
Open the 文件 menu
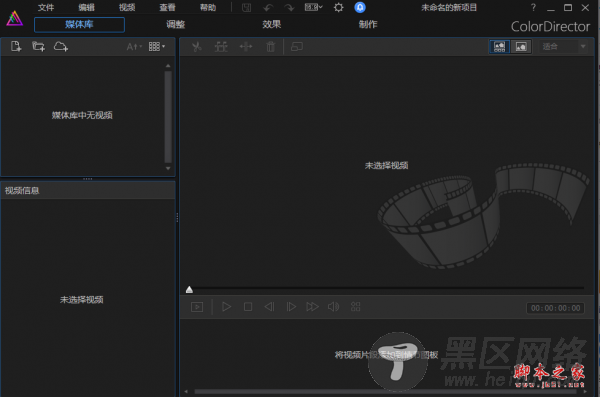46,7
